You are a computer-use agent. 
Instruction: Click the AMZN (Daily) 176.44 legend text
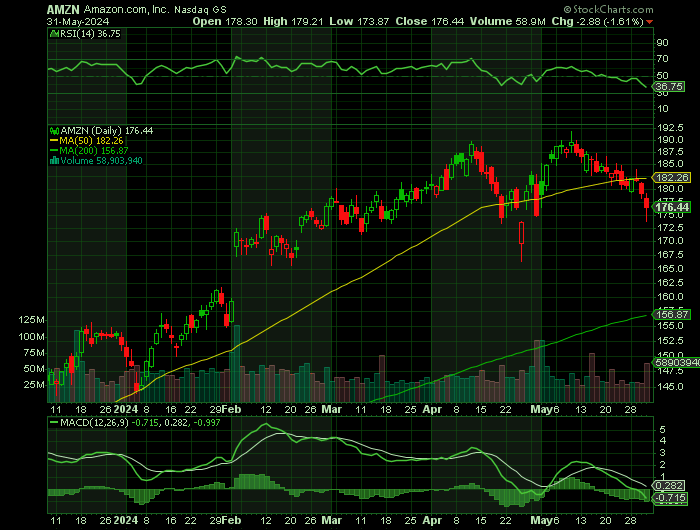pos(107,131)
